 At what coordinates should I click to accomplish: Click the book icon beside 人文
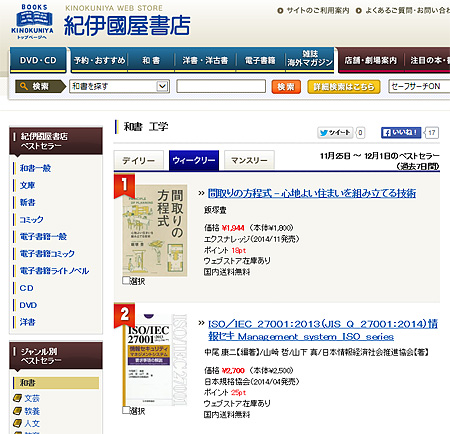tap(17, 424)
